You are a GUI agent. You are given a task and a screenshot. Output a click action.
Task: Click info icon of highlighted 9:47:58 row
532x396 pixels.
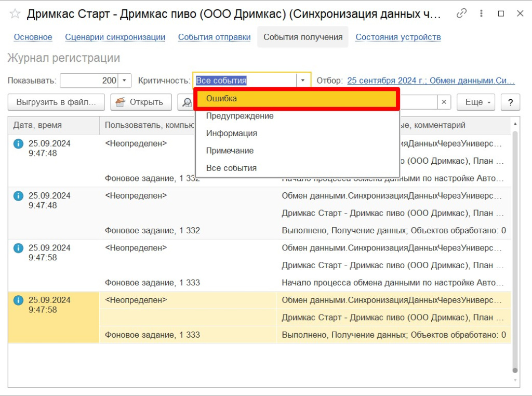18,300
